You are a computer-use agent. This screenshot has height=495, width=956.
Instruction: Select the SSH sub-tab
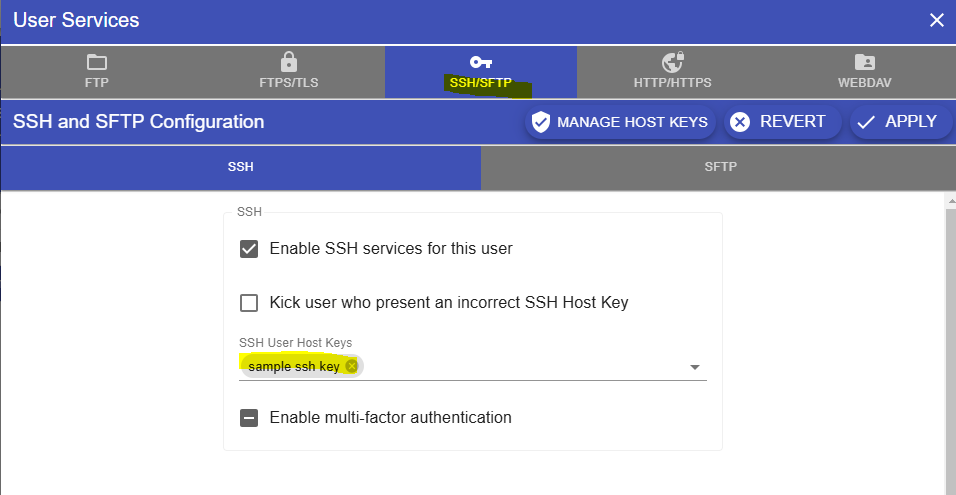click(x=241, y=167)
